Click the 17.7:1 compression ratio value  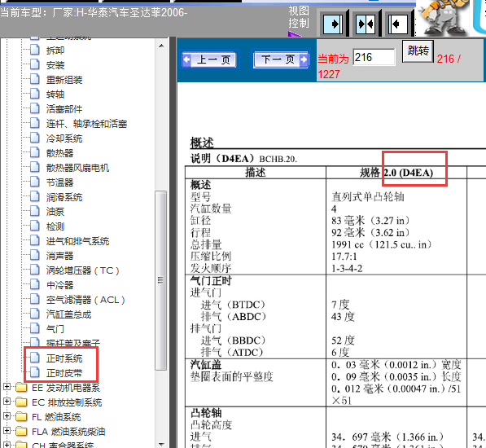344,257
